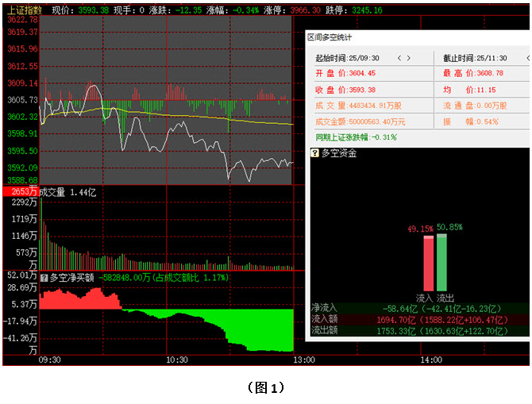
Task: Step start time forward with right arrow
Action: 409,58
